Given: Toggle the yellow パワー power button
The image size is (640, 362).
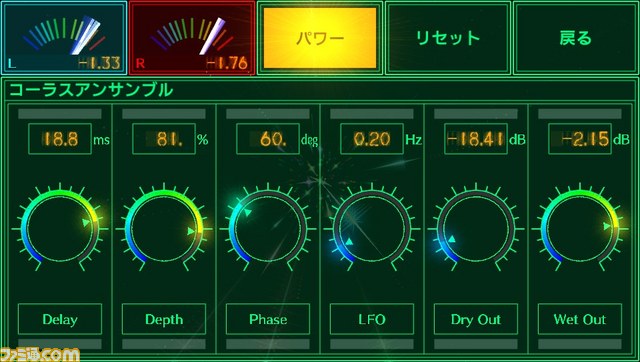Looking at the screenshot, I should [320, 38].
